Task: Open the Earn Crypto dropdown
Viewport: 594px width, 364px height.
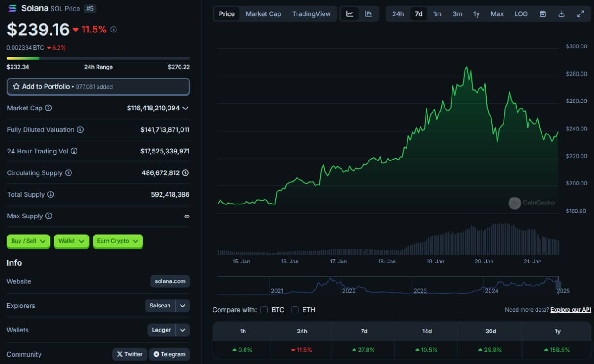Action: tap(118, 241)
